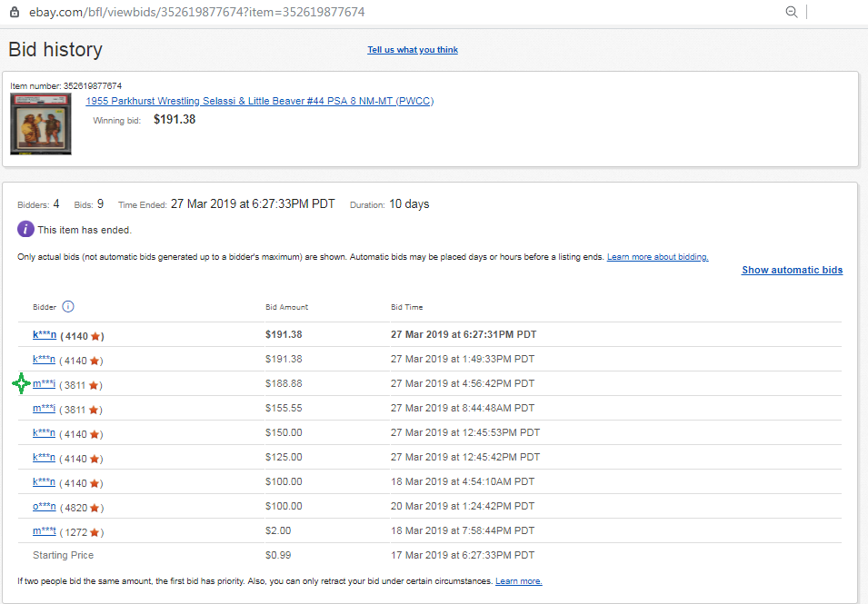868x604 pixels.
Task: Click the Tell us what you think link
Action: coord(413,50)
